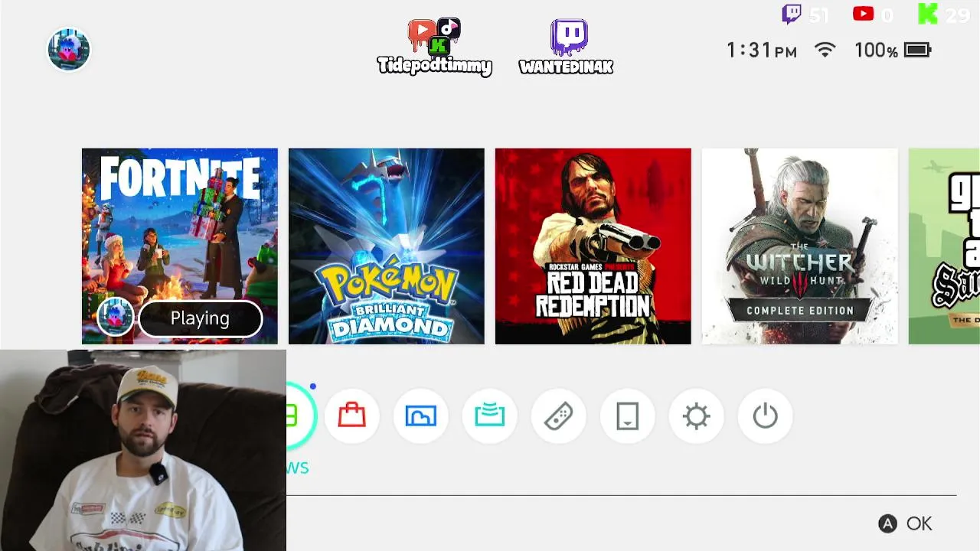
Task: Select Pokémon Brilliant Diamond game tile
Action: pyautogui.click(x=387, y=246)
